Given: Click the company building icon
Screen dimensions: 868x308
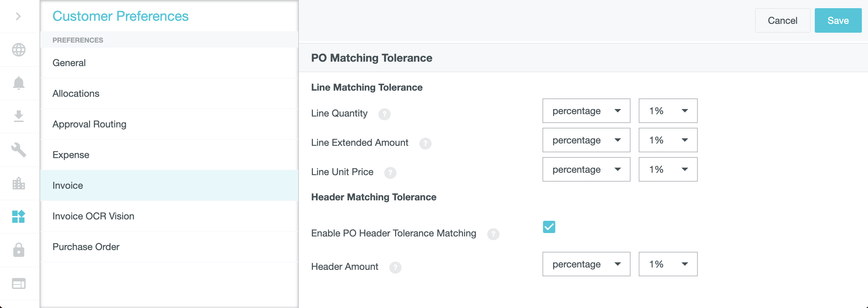Looking at the screenshot, I should (x=19, y=184).
